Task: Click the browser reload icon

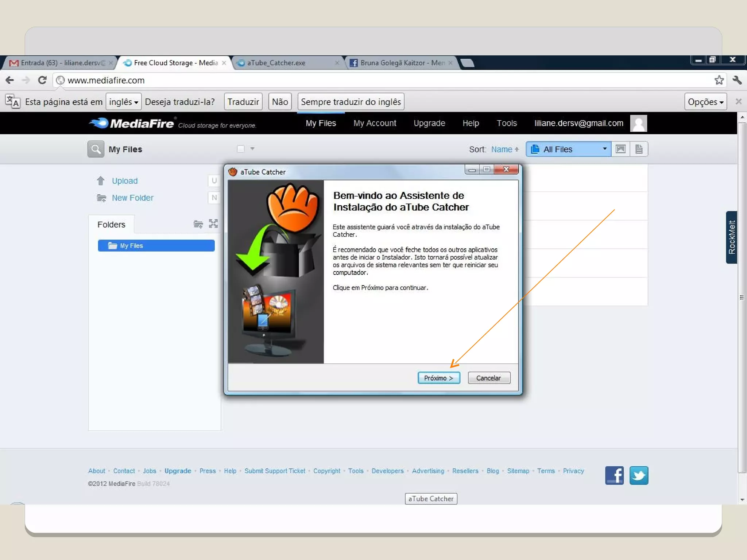Action: point(42,80)
